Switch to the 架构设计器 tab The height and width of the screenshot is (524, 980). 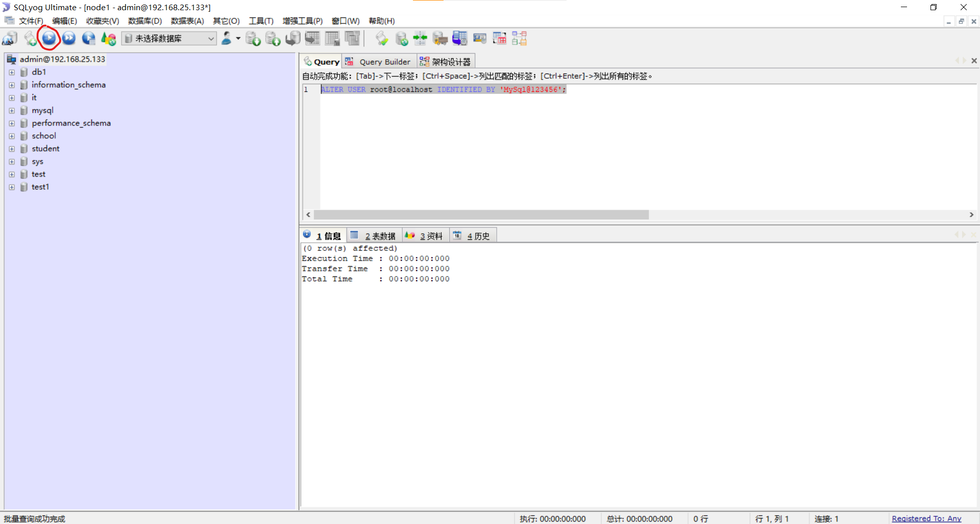tap(446, 62)
